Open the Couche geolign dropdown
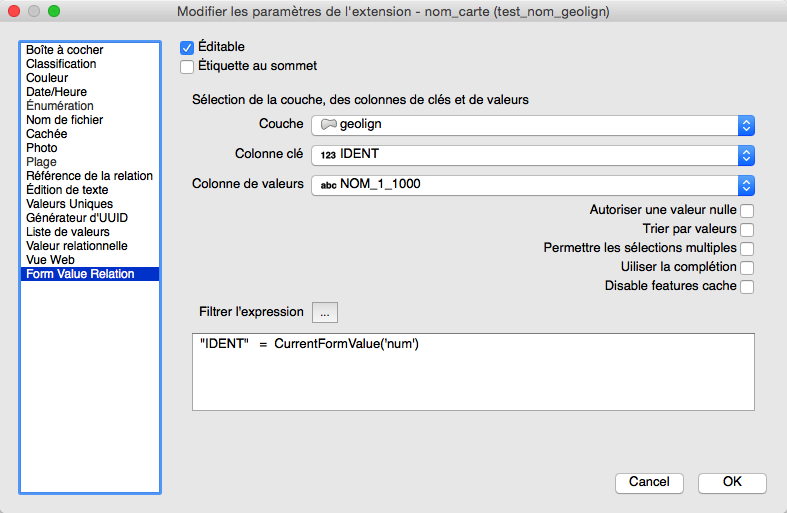The width and height of the screenshot is (787, 513). pyautogui.click(x=532, y=125)
